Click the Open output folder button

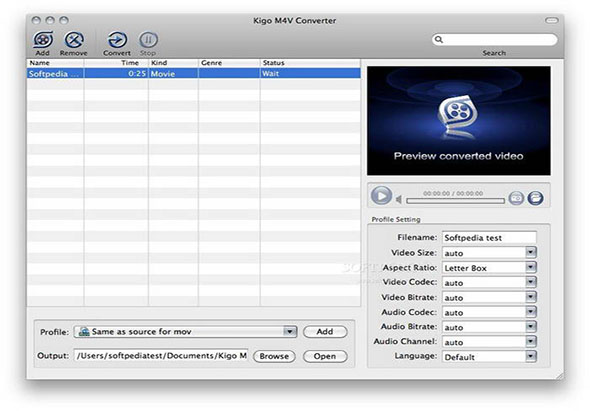[x=325, y=356]
